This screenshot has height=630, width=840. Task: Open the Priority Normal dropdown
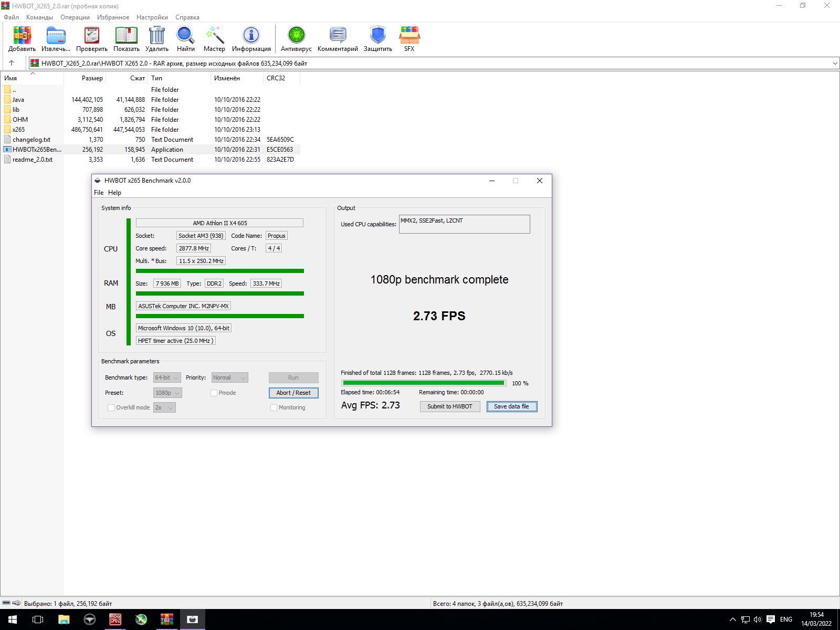click(x=229, y=377)
